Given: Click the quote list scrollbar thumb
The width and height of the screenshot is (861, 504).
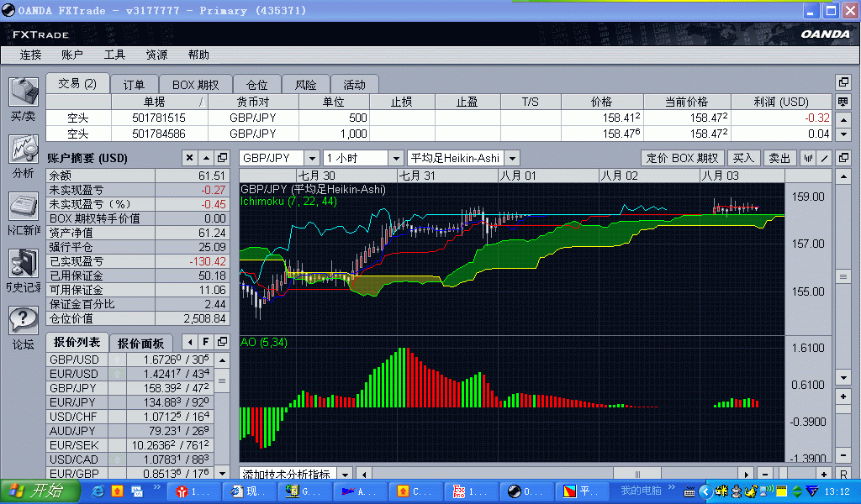Looking at the screenshot, I should pos(222,381).
